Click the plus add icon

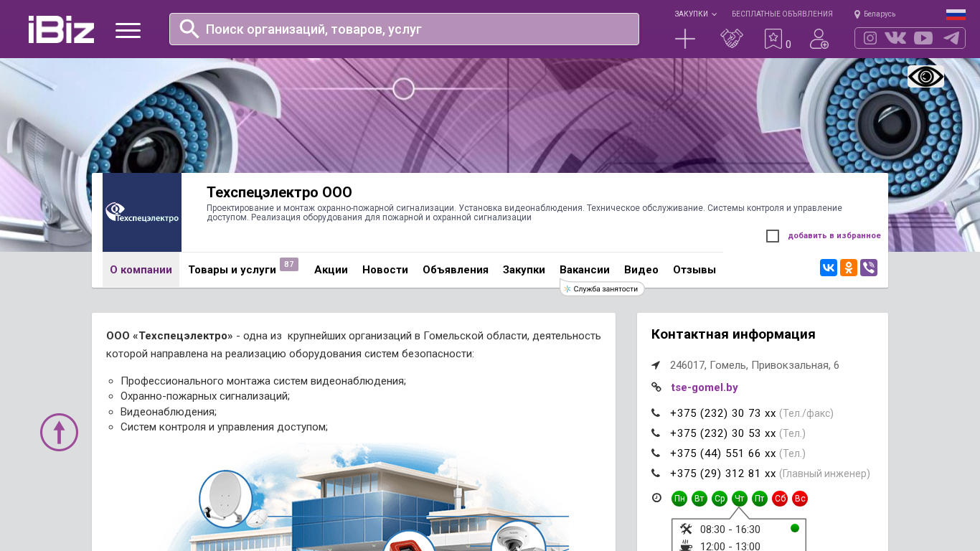click(685, 39)
